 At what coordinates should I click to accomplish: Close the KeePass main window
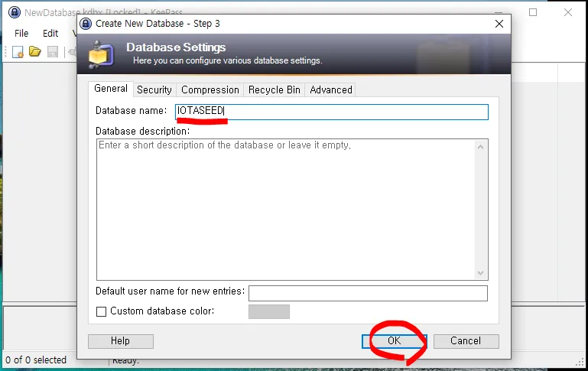click(x=568, y=12)
